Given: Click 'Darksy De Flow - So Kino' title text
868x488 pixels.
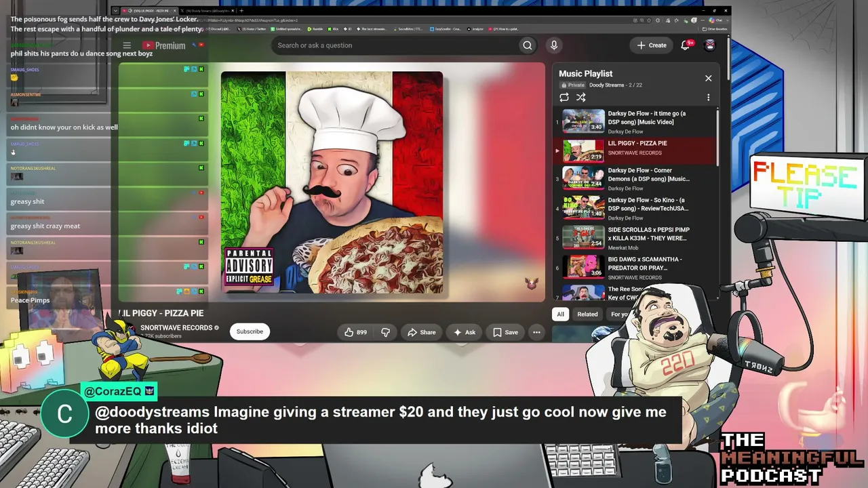Looking at the screenshot, I should (x=648, y=205).
